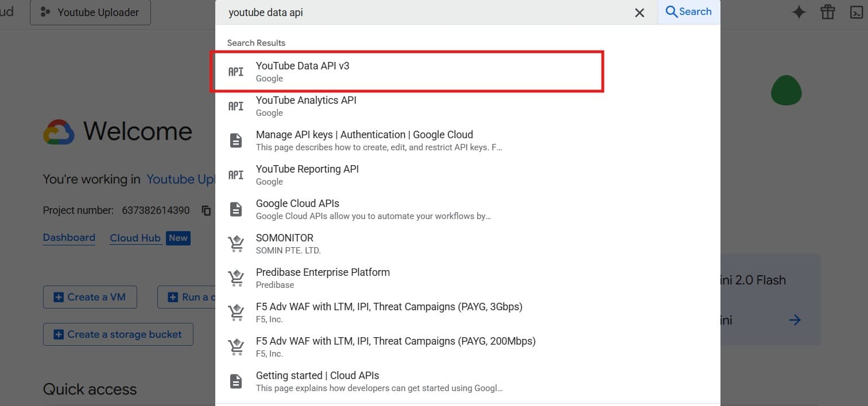Click API icon beside YouTube Analytics API
Image resolution: width=868 pixels, height=406 pixels.
[x=236, y=106]
